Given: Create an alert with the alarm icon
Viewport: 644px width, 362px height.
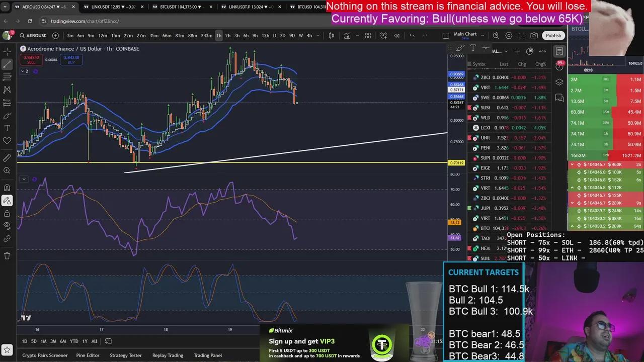Looking at the screenshot, I should [x=383, y=35].
